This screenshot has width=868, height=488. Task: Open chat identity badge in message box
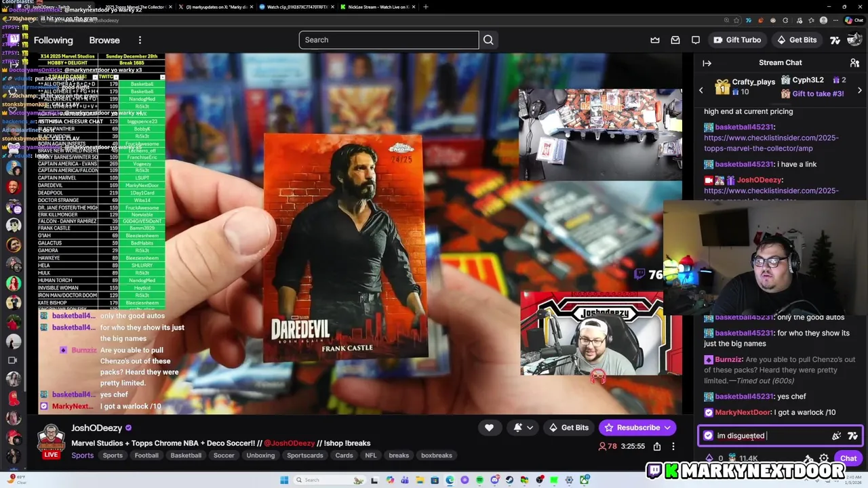click(709, 436)
